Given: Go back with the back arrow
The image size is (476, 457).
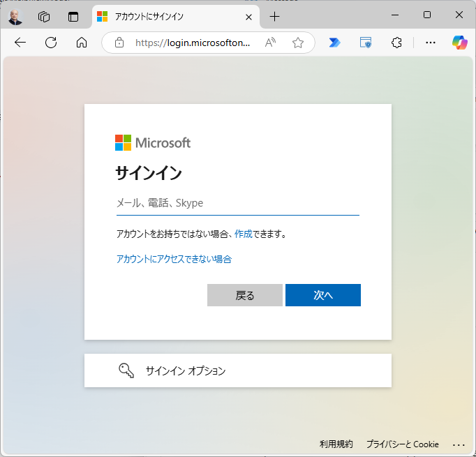Looking at the screenshot, I should coord(20,43).
